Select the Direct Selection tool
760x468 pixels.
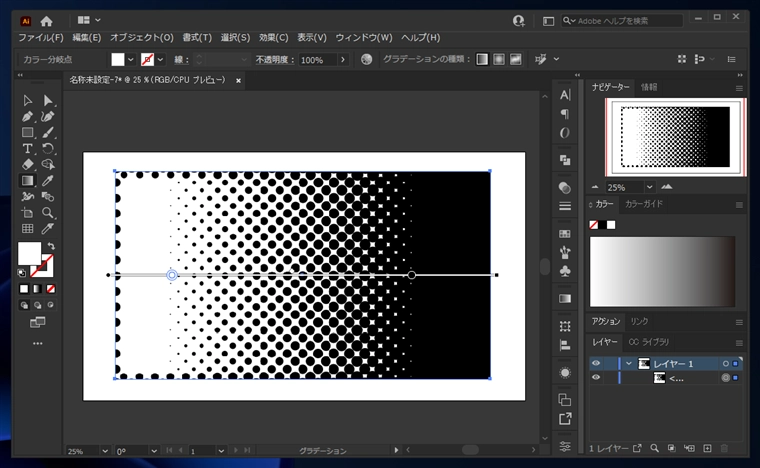click(x=48, y=100)
